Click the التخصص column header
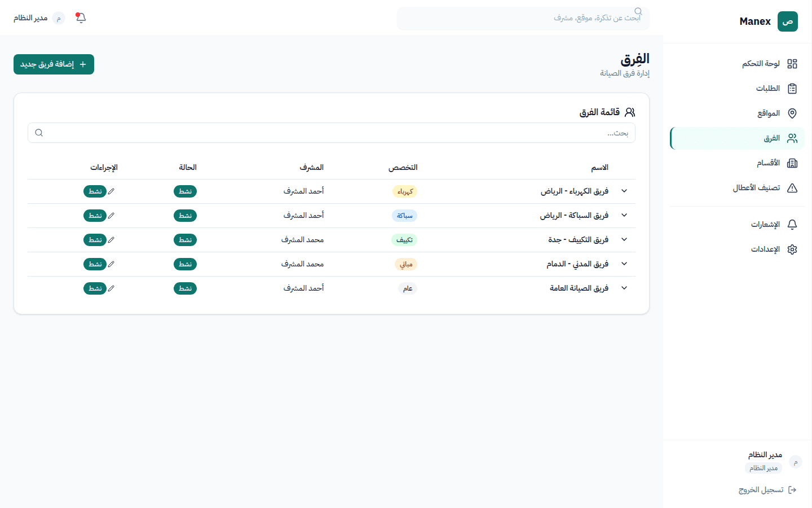 [x=403, y=168]
